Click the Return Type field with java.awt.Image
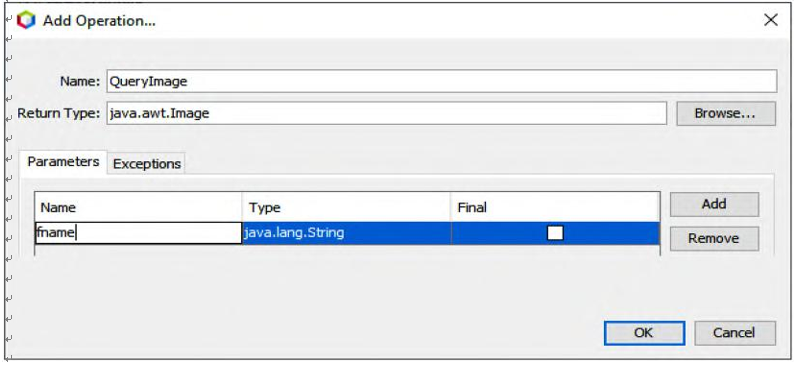 [x=386, y=113]
